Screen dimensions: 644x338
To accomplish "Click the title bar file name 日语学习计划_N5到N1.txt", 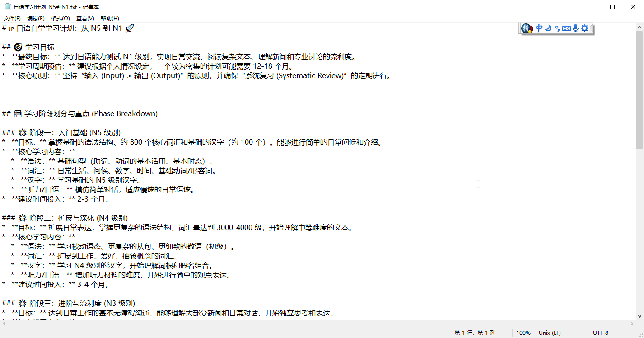I will click(45, 7).
